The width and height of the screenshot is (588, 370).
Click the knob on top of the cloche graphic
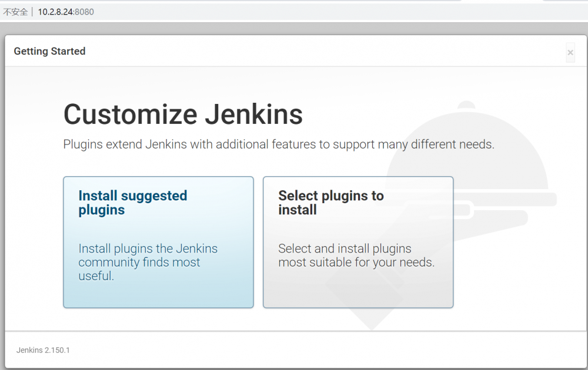pos(466,105)
